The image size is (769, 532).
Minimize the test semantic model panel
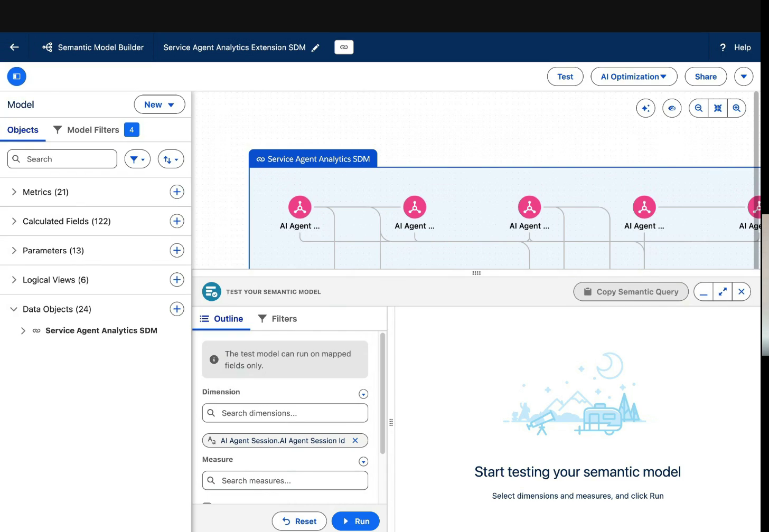tap(704, 292)
